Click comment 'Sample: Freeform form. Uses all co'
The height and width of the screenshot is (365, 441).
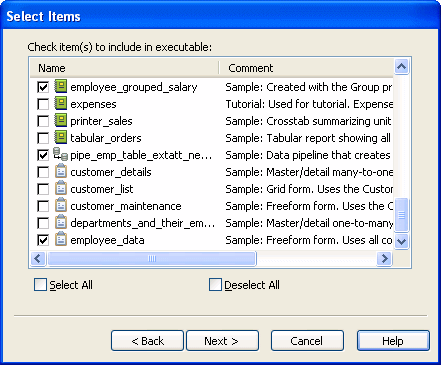tap(309, 240)
